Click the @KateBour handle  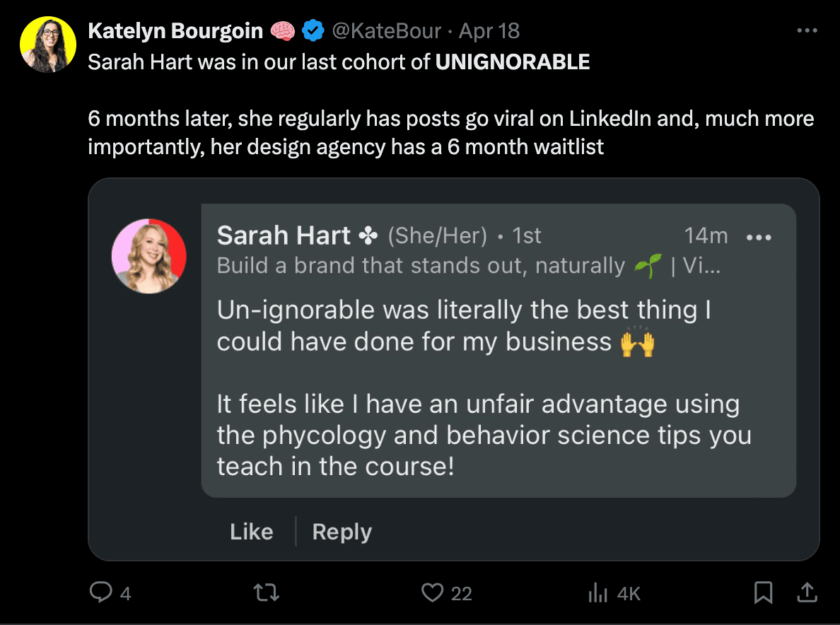(385, 31)
